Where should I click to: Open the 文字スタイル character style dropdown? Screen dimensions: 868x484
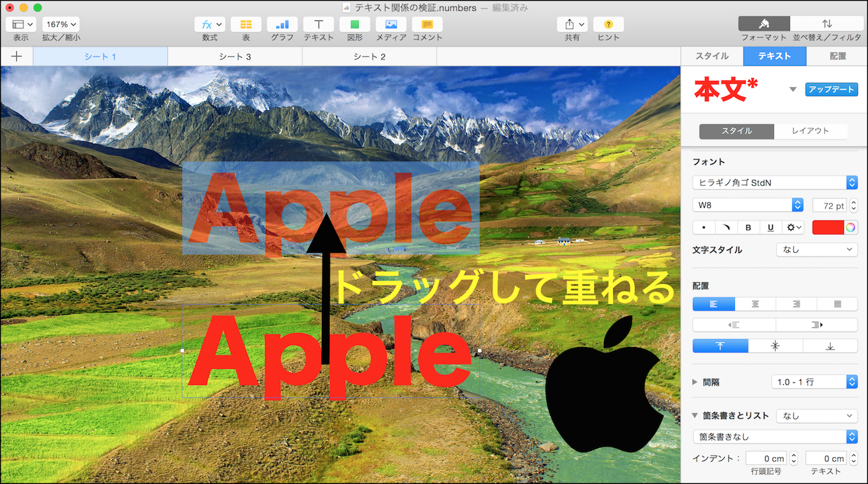pyautogui.click(x=816, y=250)
